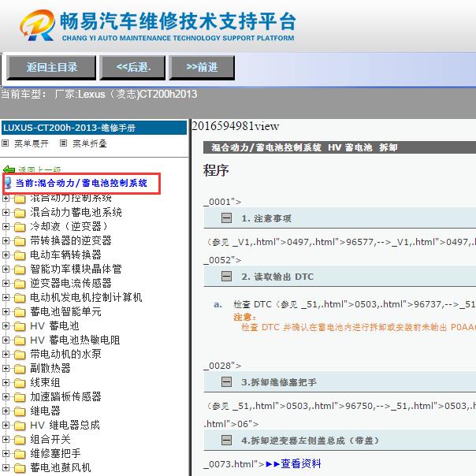Open the 继电器 tree item
476x476 pixels.
click(x=45, y=411)
